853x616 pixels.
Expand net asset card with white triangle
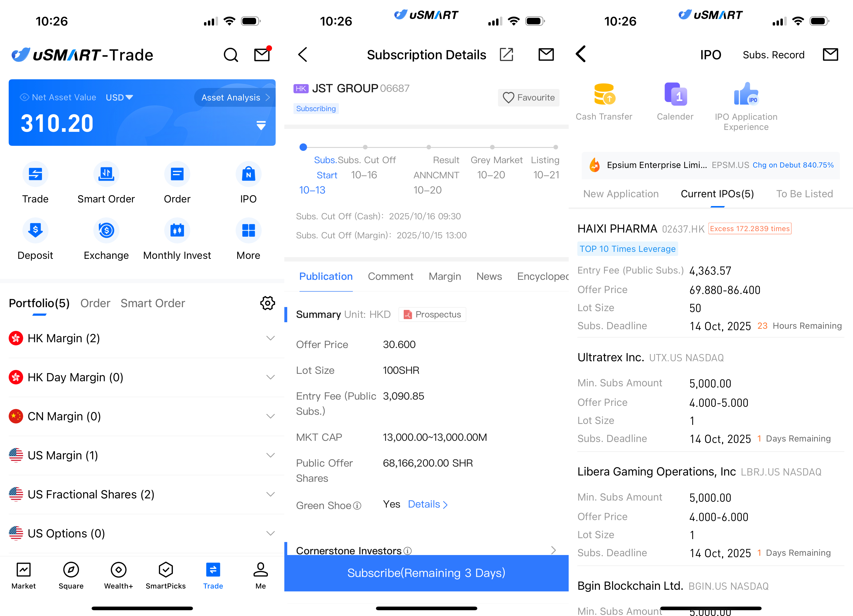pos(261,125)
